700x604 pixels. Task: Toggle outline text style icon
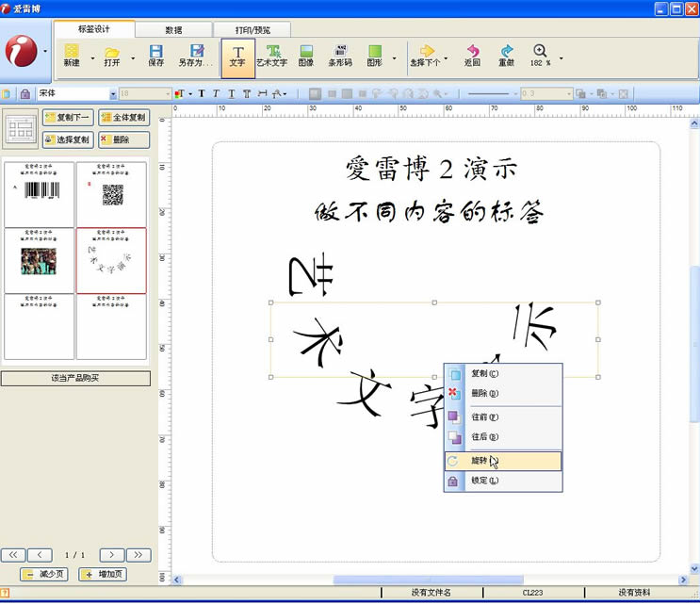(247, 93)
